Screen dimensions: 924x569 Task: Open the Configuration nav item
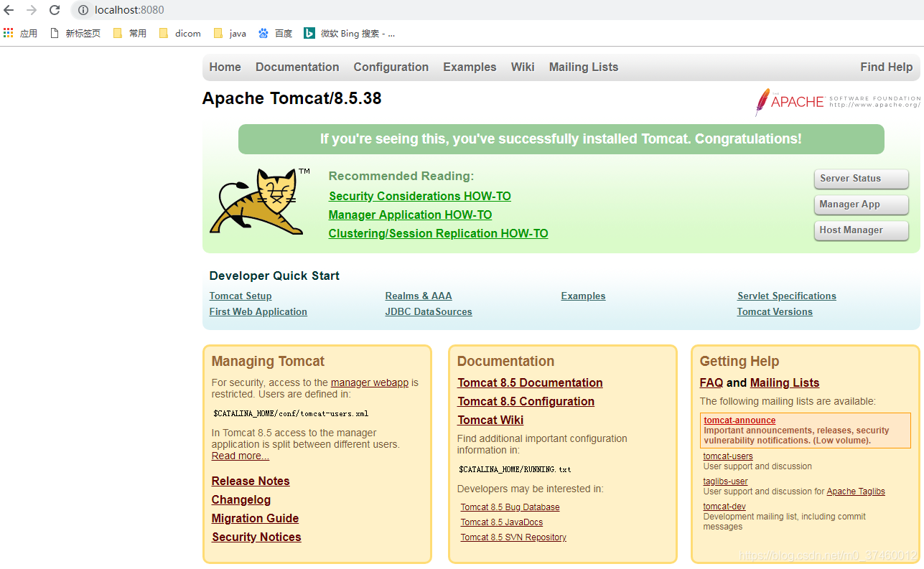click(x=391, y=67)
